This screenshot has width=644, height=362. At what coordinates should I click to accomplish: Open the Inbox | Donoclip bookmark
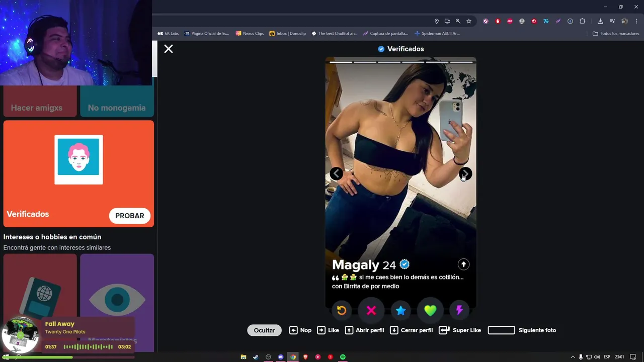pyautogui.click(x=287, y=34)
